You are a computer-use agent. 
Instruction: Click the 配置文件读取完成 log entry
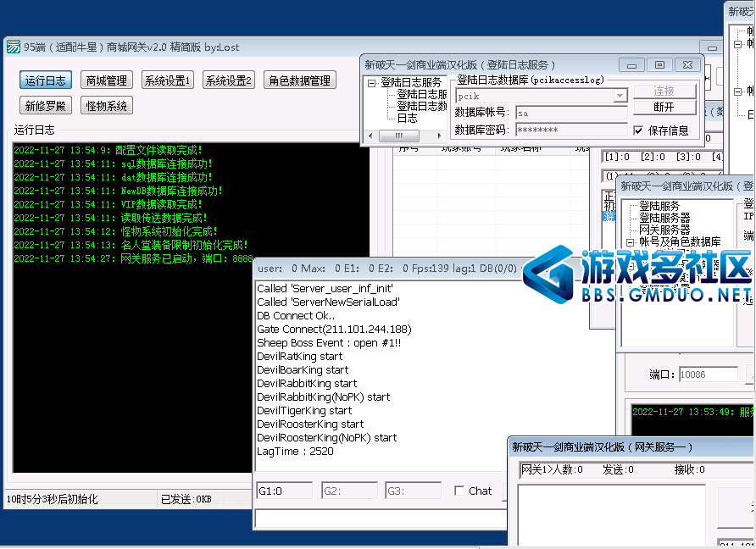[108, 150]
